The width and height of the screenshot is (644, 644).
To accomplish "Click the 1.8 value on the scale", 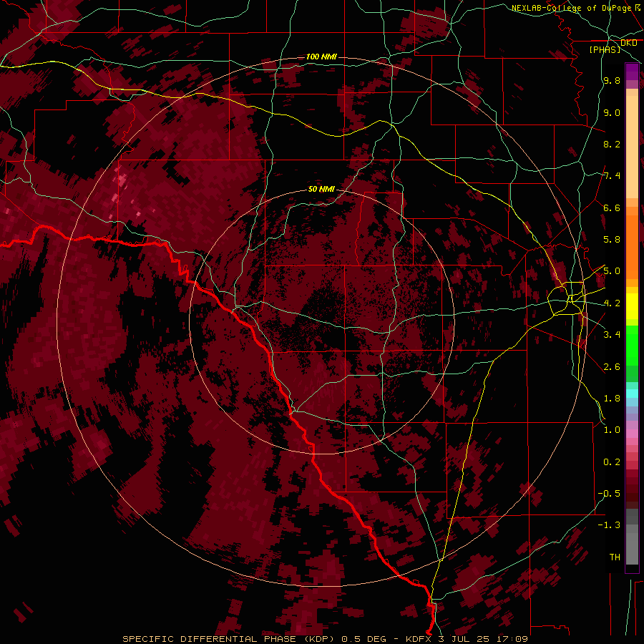I will [x=612, y=398].
